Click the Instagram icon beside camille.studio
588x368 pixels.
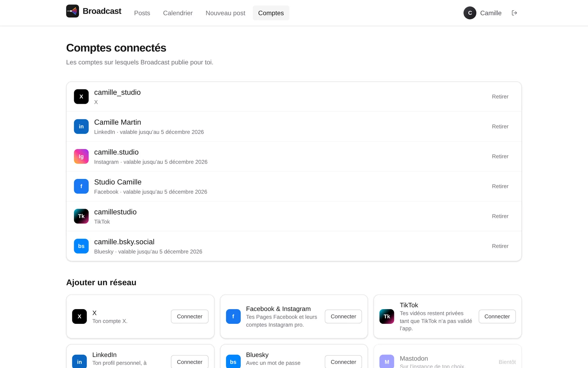[x=81, y=156]
